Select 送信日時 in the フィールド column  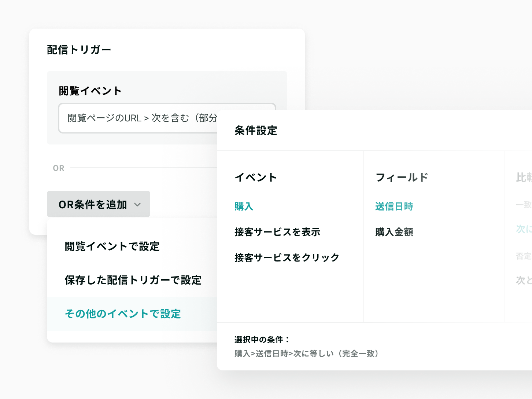pyautogui.click(x=394, y=206)
